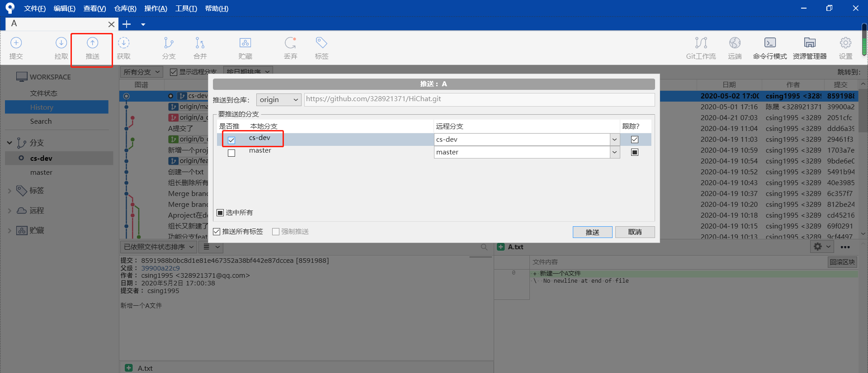Viewport: 868px width, 373px height.
Task: Select Search in sidebar
Action: (41, 121)
